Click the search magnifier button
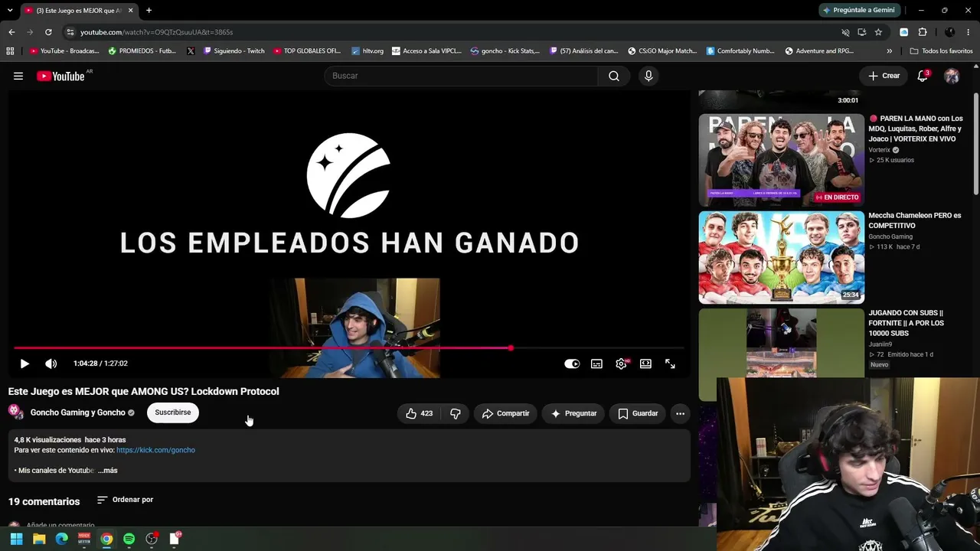 (x=614, y=76)
